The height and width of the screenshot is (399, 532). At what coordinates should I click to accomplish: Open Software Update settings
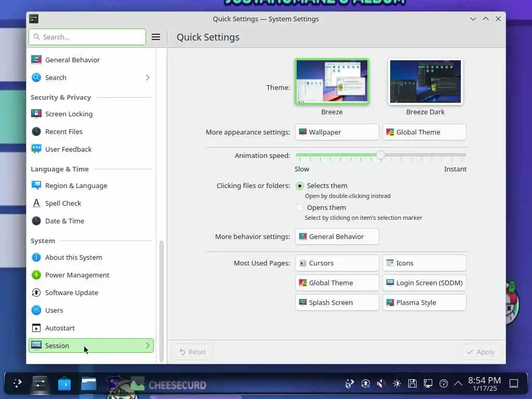click(91, 292)
